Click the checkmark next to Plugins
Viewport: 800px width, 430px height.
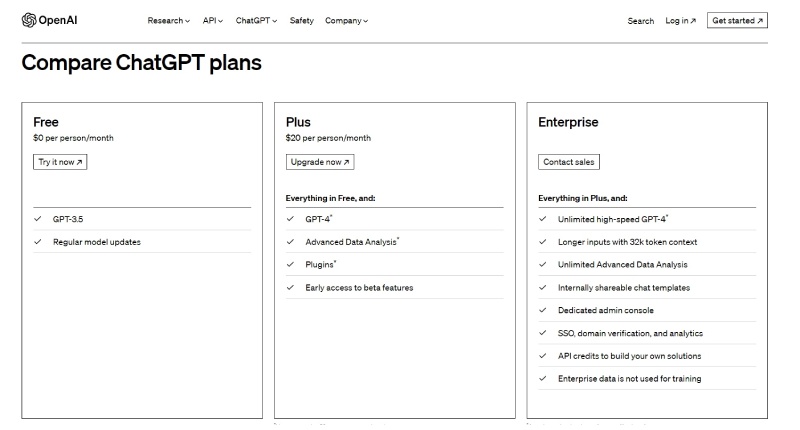click(290, 264)
